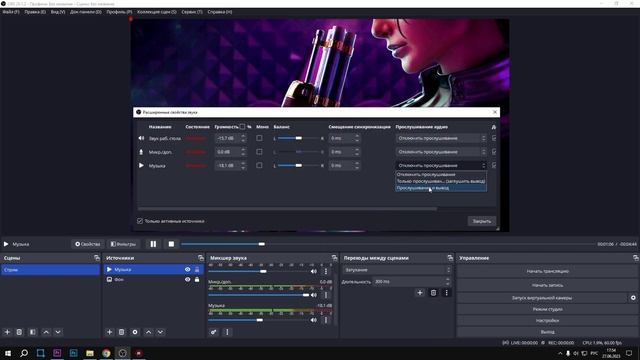The width and height of the screenshot is (640, 360).
Task: Click the balance slider for Музыка in the audio dialog
Action: coord(299,165)
